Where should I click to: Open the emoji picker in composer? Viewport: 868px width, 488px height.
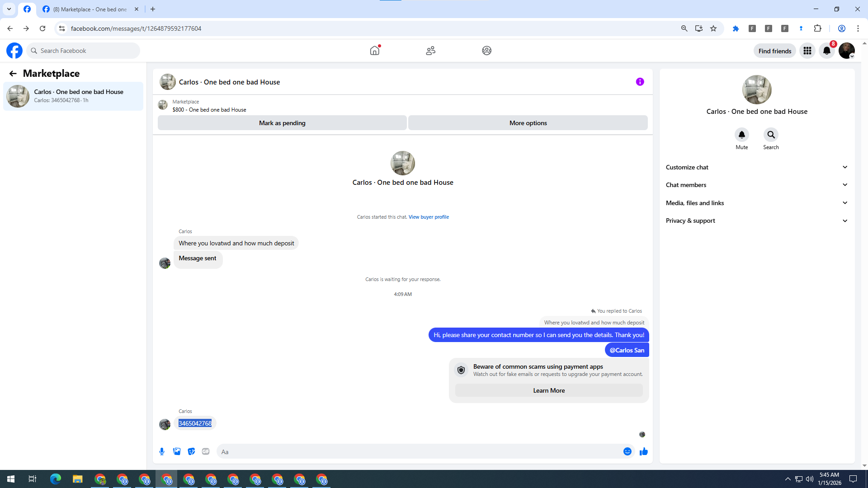[x=627, y=451]
